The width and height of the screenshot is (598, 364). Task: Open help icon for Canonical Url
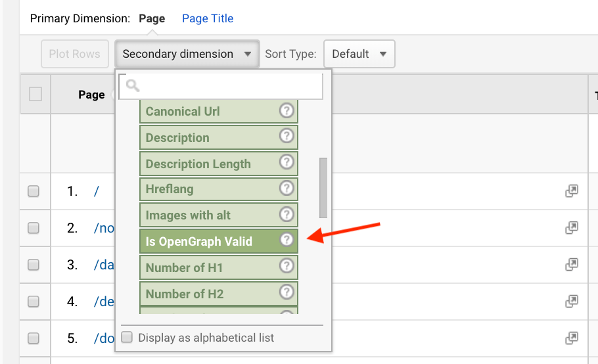[287, 110]
